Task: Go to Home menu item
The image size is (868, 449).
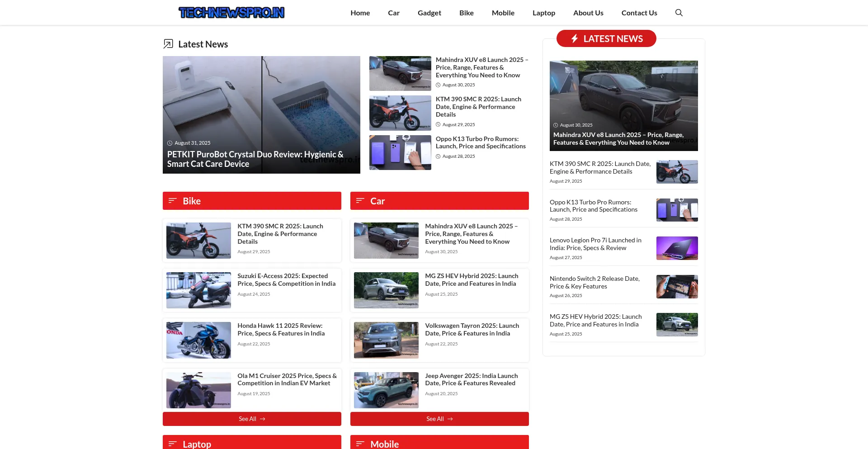Action: [360, 13]
